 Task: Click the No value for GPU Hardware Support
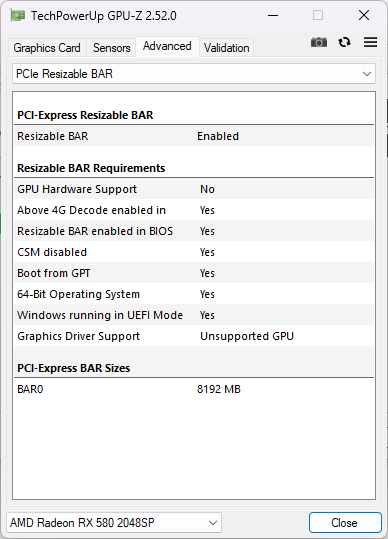pos(207,189)
